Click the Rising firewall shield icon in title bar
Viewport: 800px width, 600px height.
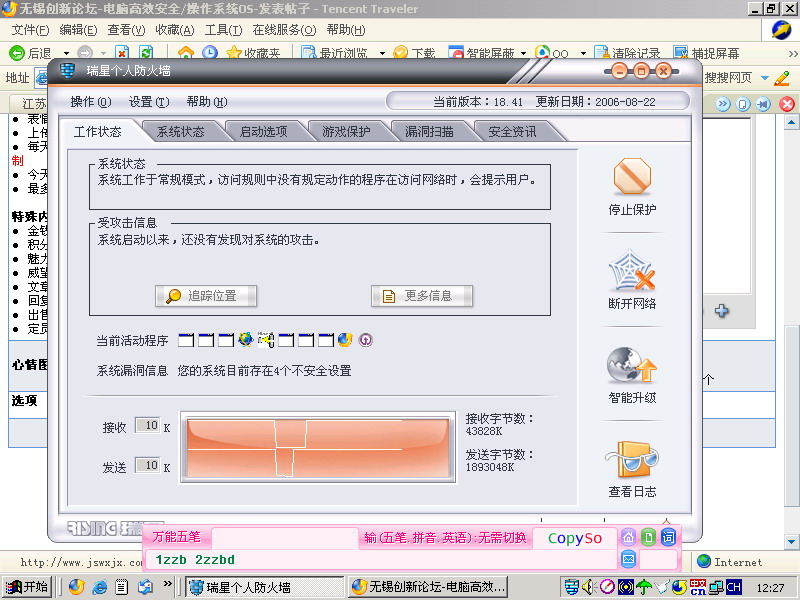tap(68, 70)
